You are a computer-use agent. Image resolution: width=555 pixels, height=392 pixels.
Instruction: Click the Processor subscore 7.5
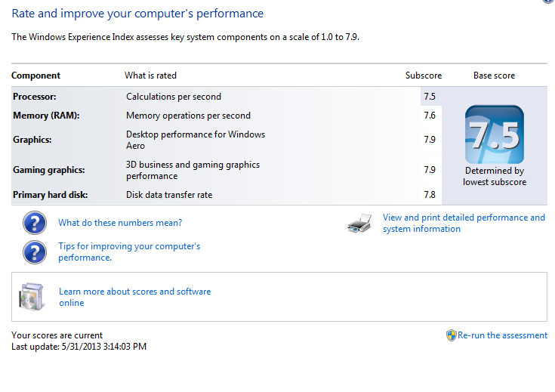coord(430,97)
